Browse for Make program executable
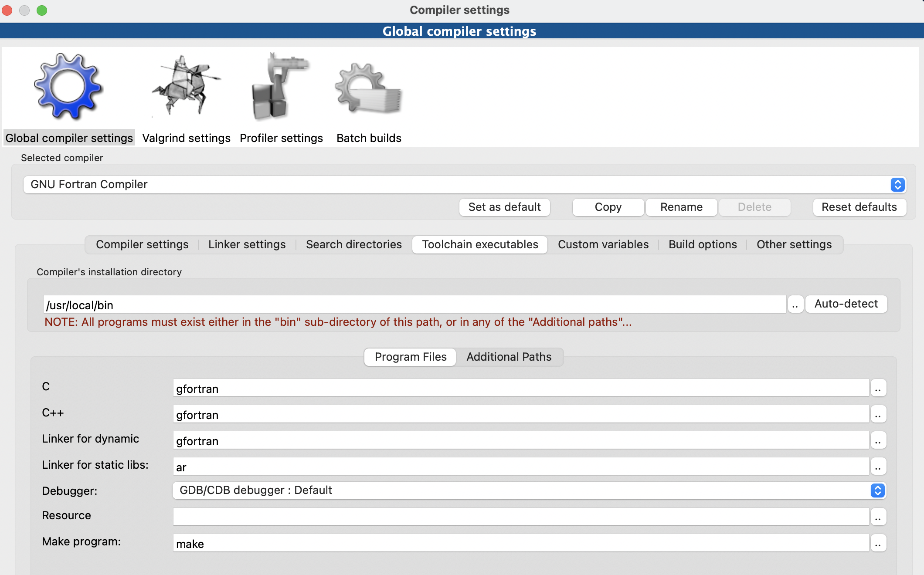Image resolution: width=924 pixels, height=575 pixels. click(878, 543)
